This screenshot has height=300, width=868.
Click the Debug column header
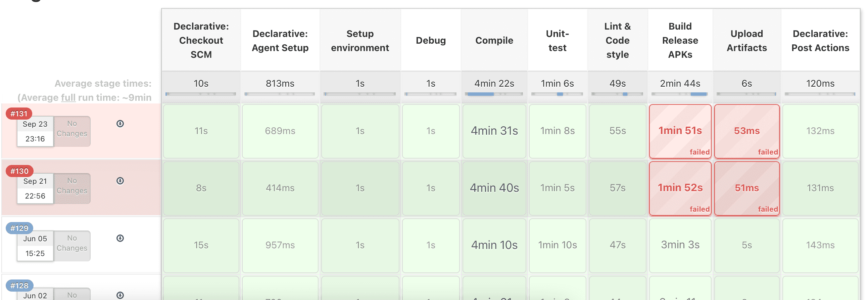point(431,40)
